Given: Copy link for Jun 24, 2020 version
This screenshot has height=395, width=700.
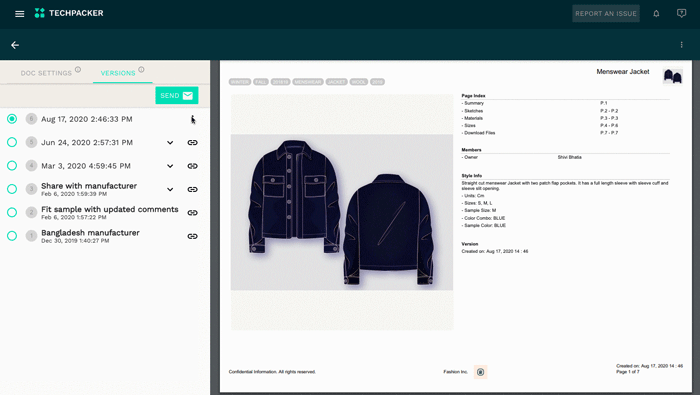Looking at the screenshot, I should pos(192,142).
